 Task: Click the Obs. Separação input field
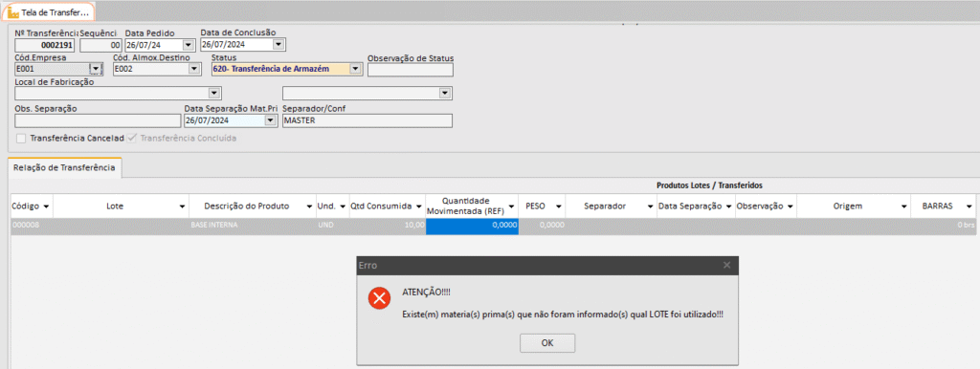pos(98,120)
